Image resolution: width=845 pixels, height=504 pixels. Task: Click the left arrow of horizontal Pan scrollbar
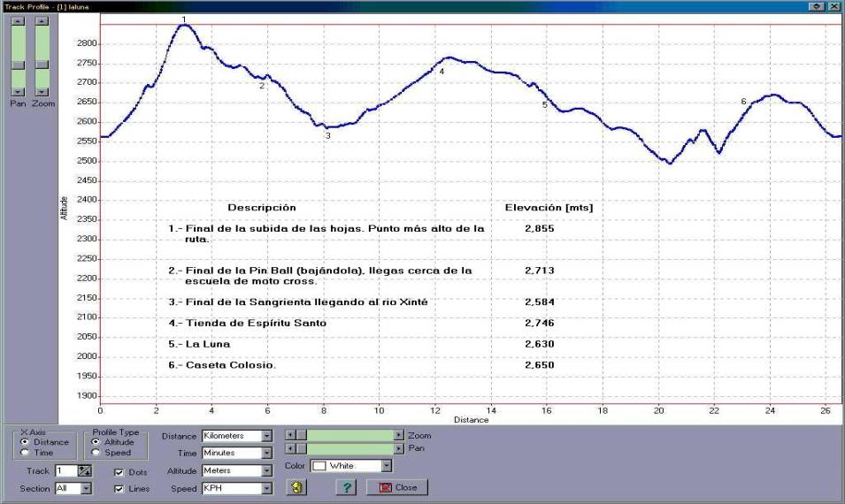(289, 449)
